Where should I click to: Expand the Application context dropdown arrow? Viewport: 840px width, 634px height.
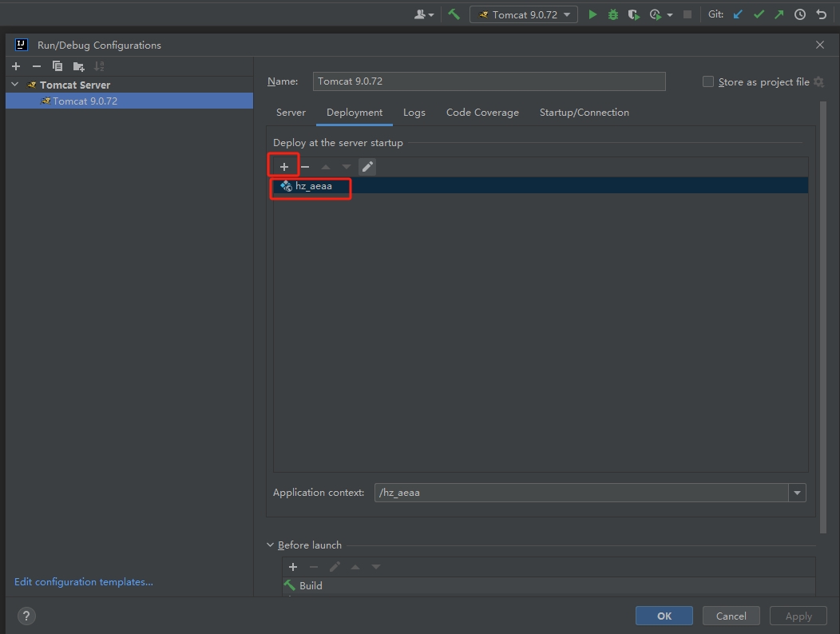[796, 493]
